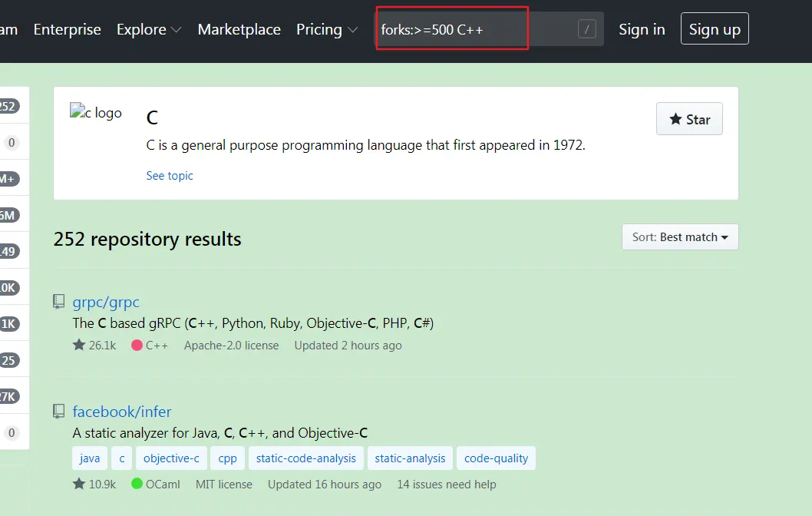Viewport: 812px width, 516px height.
Task: Open the 14 issues need help link
Action: [x=447, y=484]
